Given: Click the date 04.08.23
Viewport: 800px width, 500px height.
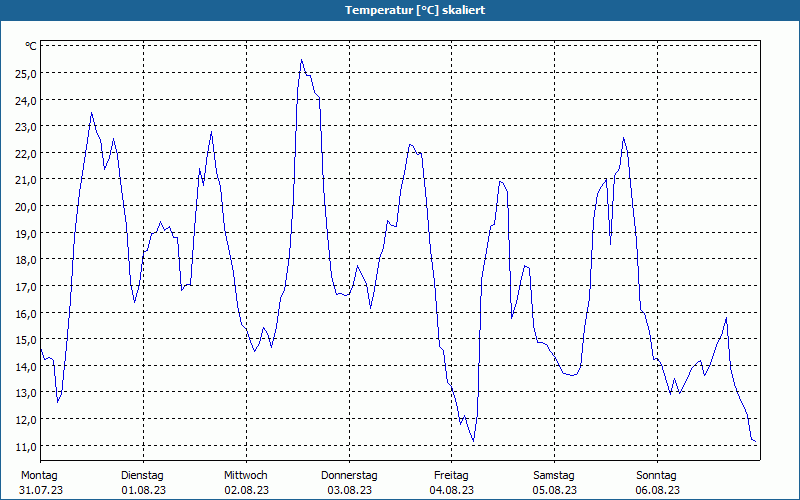Looking at the screenshot, I should point(452,490).
